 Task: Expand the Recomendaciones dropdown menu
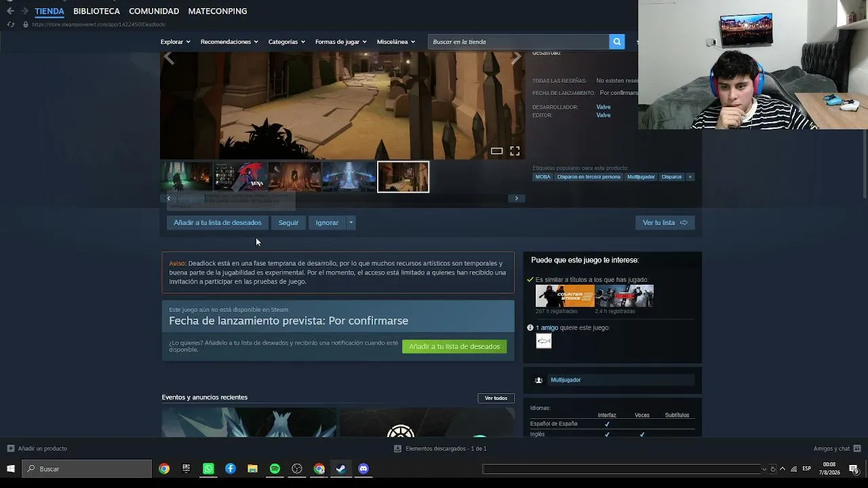(229, 42)
